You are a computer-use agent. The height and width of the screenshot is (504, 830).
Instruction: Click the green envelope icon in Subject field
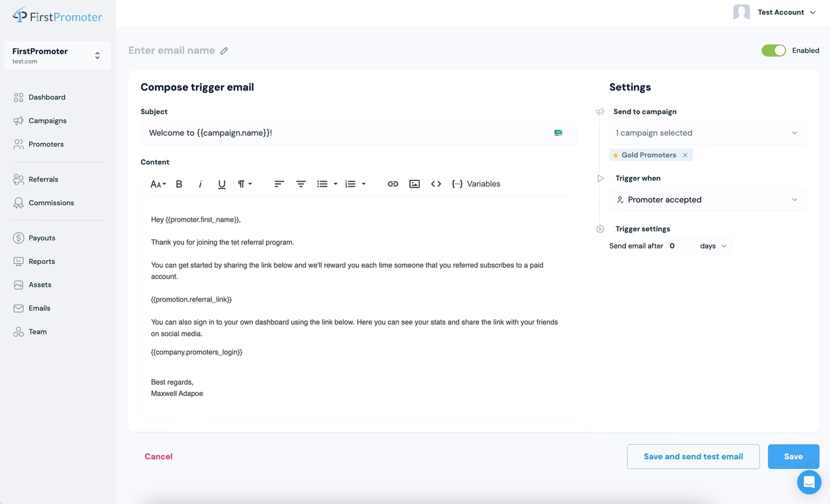click(x=558, y=133)
